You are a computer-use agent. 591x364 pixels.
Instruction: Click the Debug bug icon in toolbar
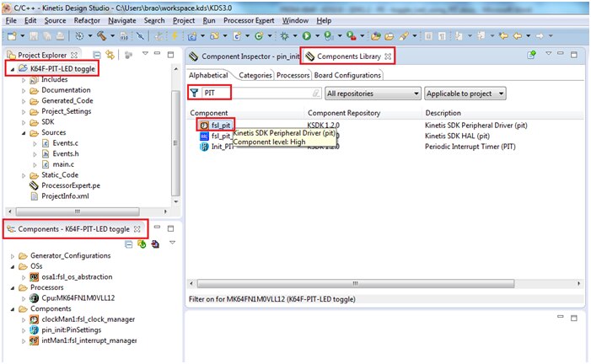pos(285,35)
